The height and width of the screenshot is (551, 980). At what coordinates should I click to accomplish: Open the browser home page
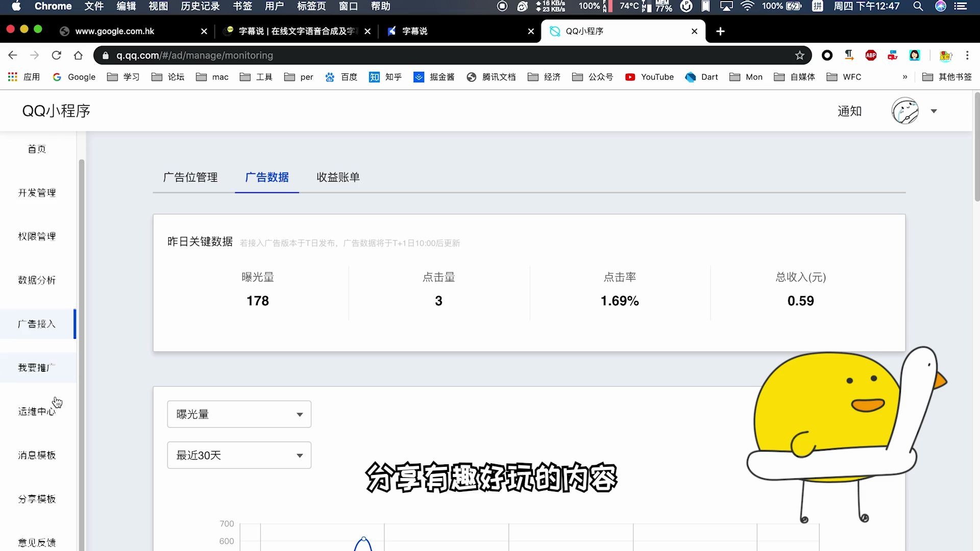click(78, 55)
